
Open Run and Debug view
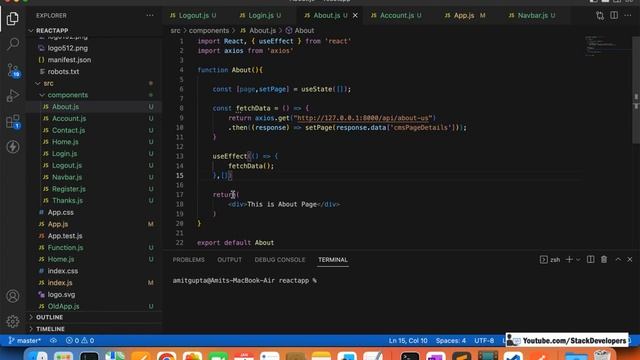pyautogui.click(x=13, y=96)
